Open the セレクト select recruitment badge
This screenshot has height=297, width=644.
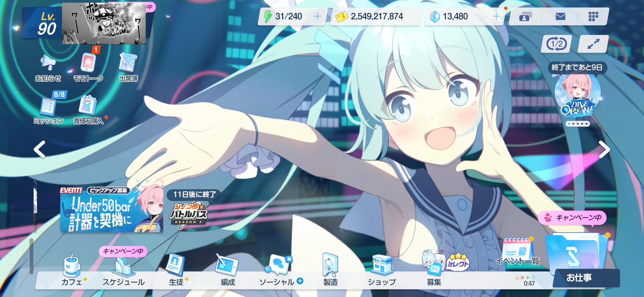[458, 262]
